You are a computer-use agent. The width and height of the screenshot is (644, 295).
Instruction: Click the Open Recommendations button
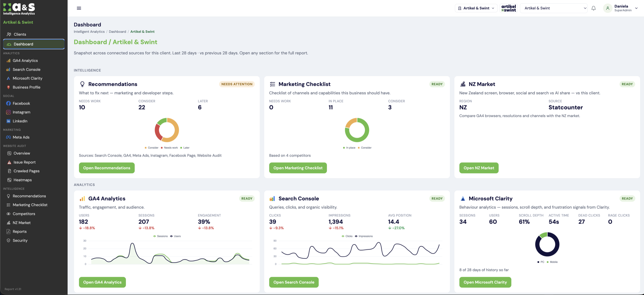(107, 168)
